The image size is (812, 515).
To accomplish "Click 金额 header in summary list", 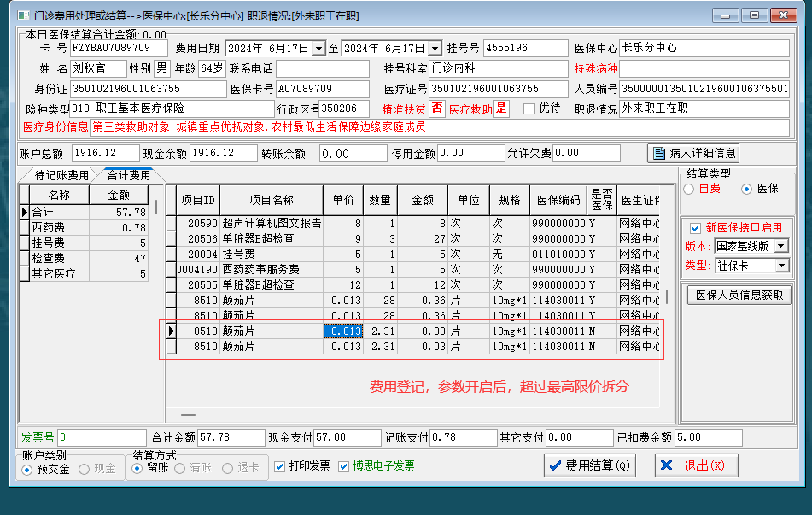I will tap(119, 196).
